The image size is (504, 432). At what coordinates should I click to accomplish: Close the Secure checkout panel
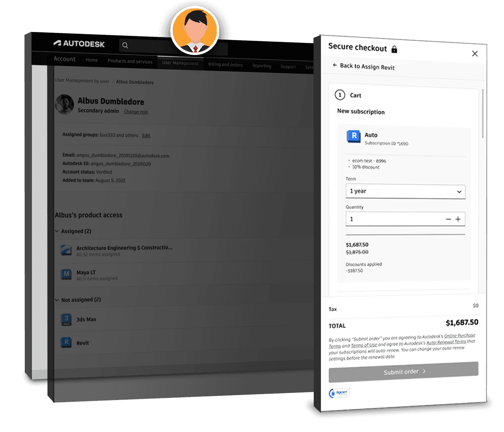pyautogui.click(x=475, y=53)
